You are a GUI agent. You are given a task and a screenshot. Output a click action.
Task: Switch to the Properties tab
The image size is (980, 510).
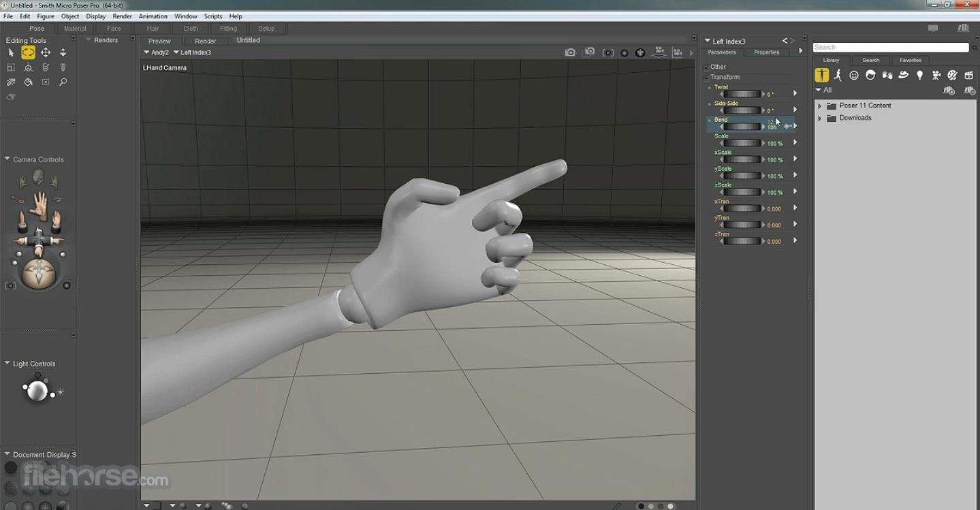pyautogui.click(x=766, y=52)
